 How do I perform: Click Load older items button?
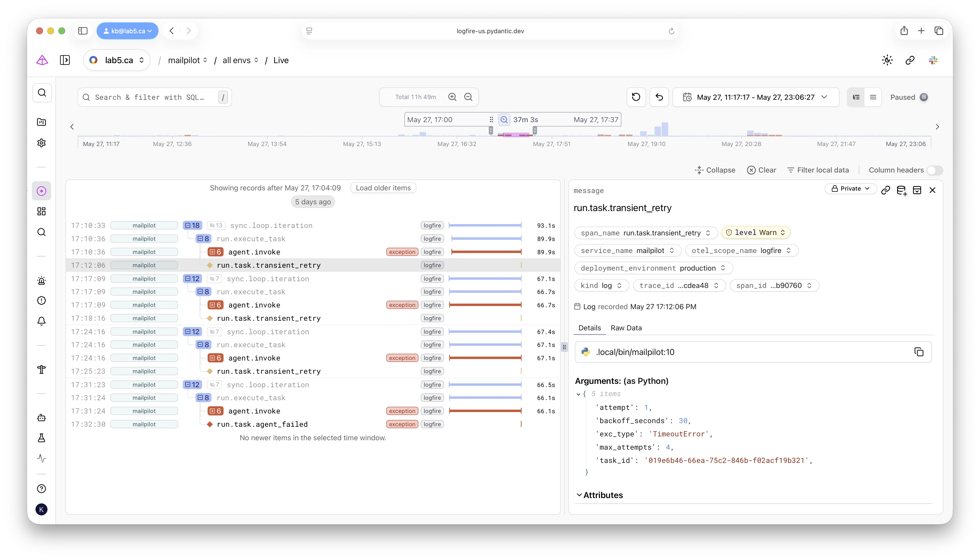coord(383,188)
